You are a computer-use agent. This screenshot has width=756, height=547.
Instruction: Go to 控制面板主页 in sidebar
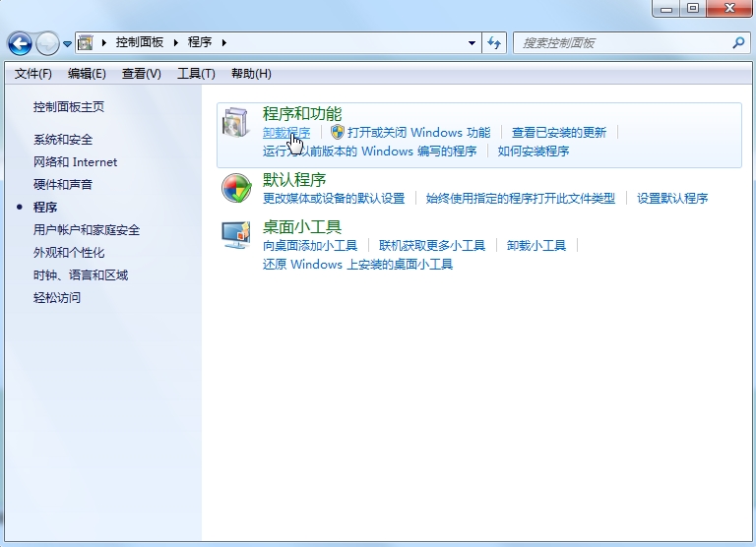(x=69, y=107)
